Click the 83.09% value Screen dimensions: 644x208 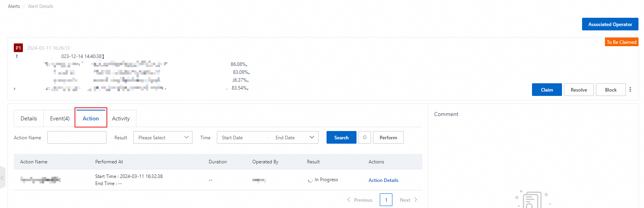241,72
